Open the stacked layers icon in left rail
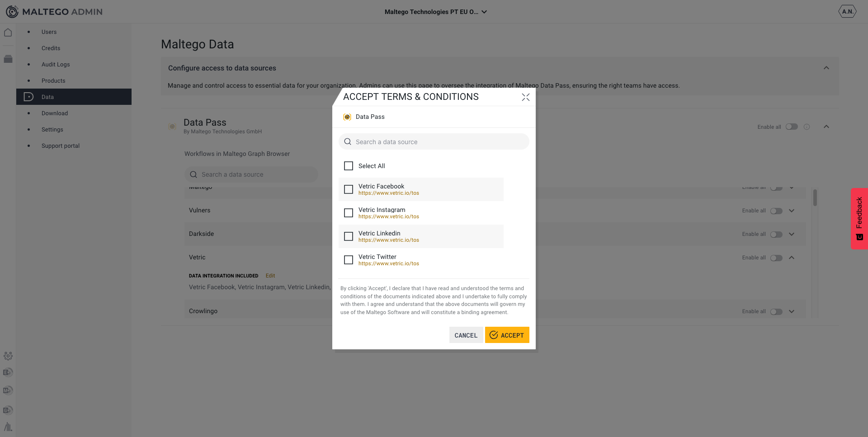 tap(8, 59)
